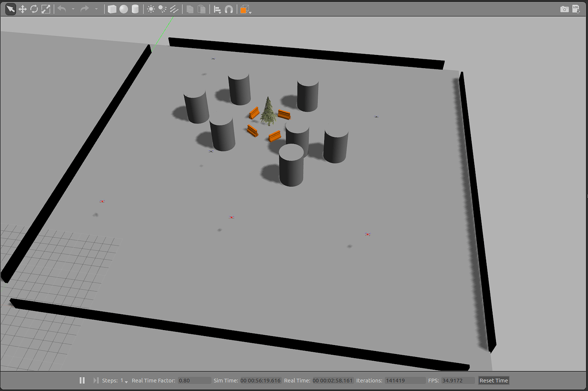Open the data log recorder
Image resolution: width=588 pixels, height=391 pixels.
(x=576, y=9)
